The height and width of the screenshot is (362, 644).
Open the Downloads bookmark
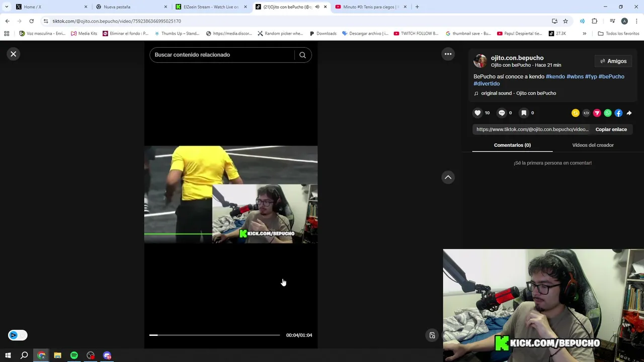click(x=323, y=34)
